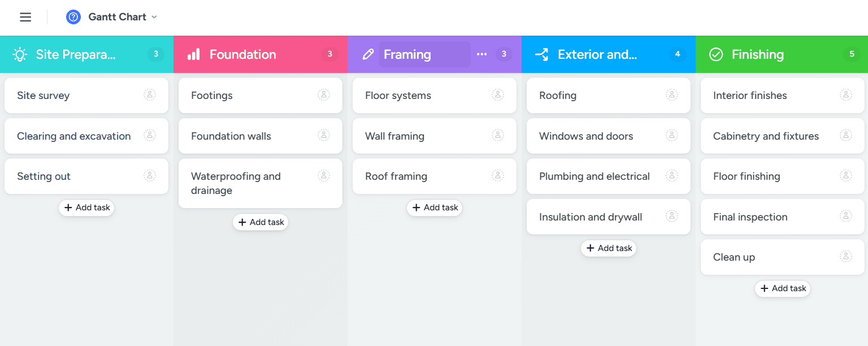Select the Final inspection task card
The width and height of the screenshot is (868, 346).
click(x=769, y=217)
